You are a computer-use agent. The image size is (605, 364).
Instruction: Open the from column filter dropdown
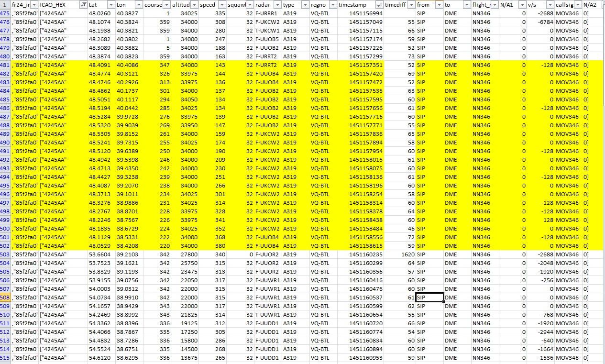click(439, 5)
